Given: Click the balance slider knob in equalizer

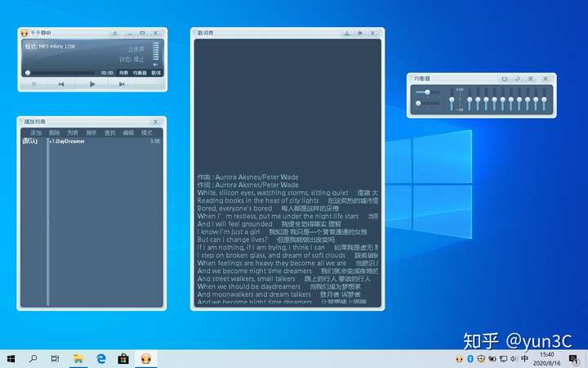Looking at the screenshot, I should click(x=427, y=92).
